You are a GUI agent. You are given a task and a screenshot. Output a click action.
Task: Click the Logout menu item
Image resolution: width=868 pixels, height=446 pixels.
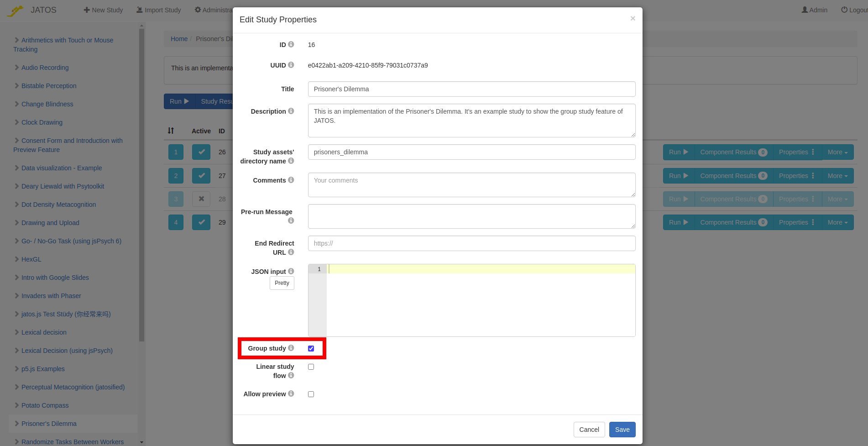click(x=854, y=10)
